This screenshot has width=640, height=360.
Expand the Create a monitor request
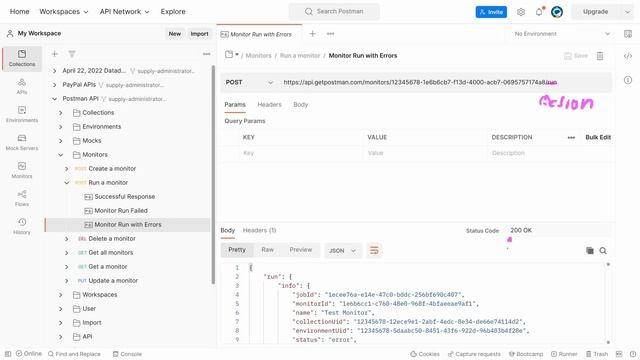click(67, 169)
